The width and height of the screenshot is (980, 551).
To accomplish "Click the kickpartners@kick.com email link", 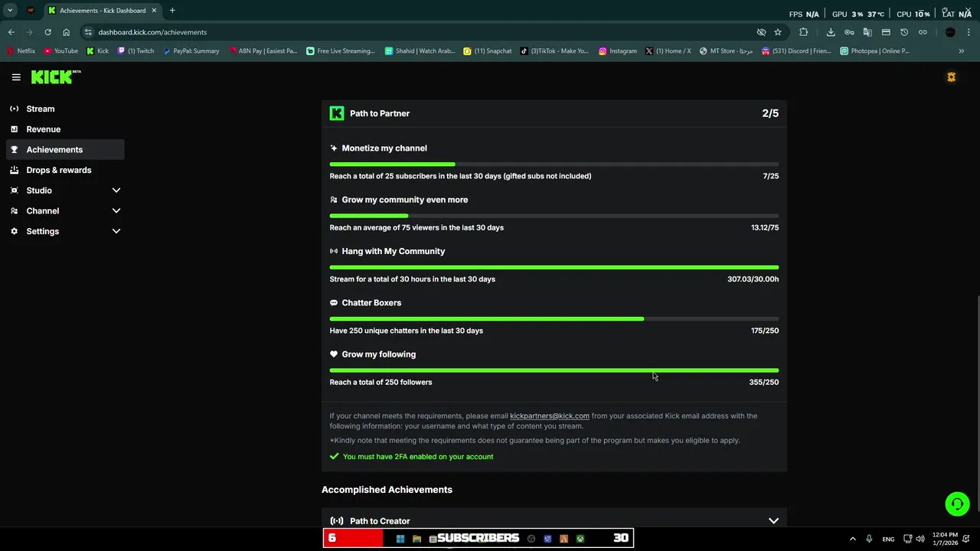I will pos(550,416).
